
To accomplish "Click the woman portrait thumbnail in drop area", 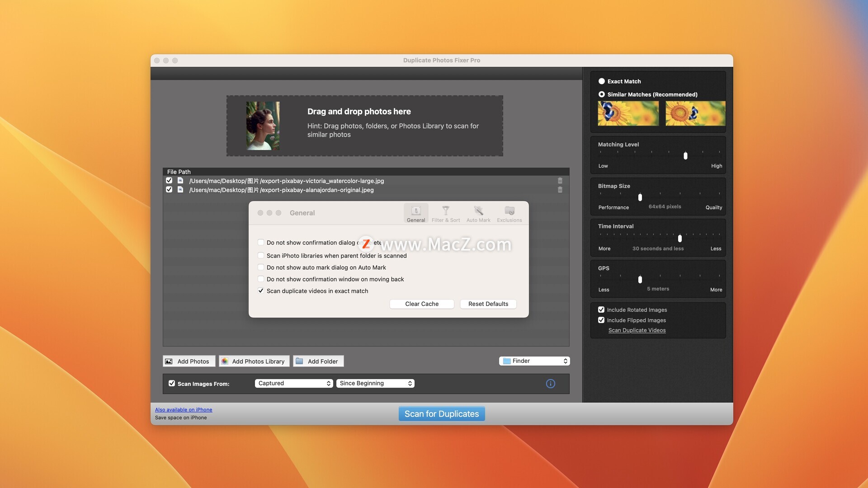I will click(x=263, y=126).
